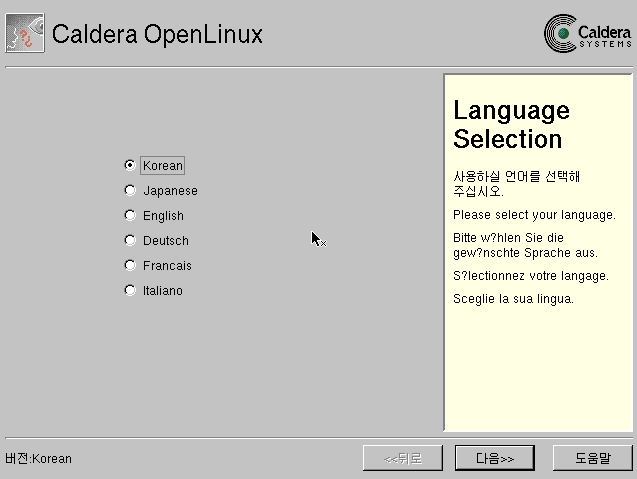Screen dimensions: 637x479
Task: Select the Japanese radio button
Action: pos(130,191)
